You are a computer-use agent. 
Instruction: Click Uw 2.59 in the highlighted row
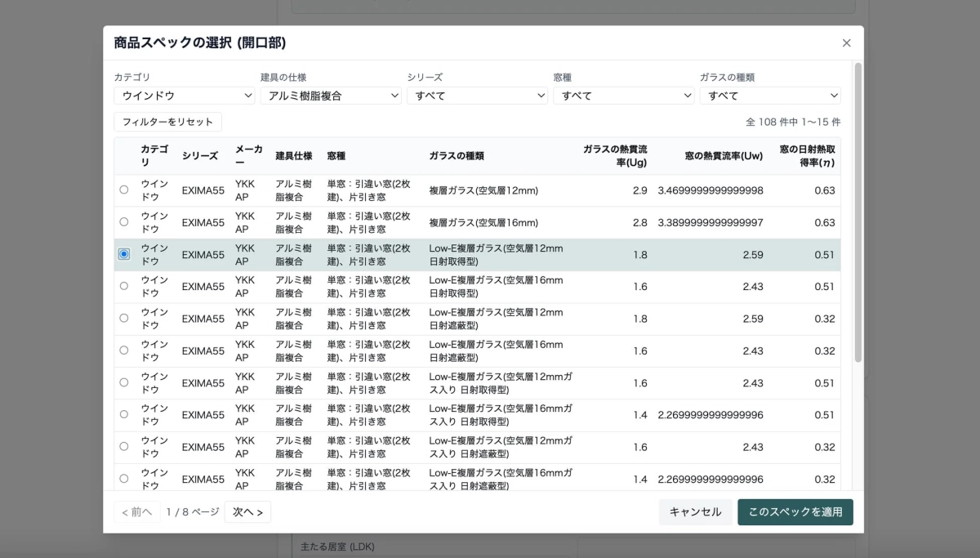(x=753, y=255)
